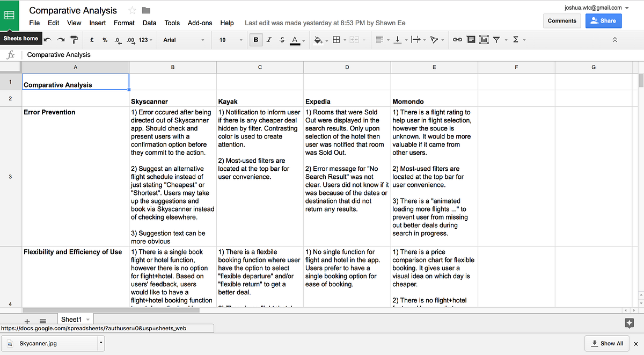Click the Insert comment icon

(x=471, y=40)
